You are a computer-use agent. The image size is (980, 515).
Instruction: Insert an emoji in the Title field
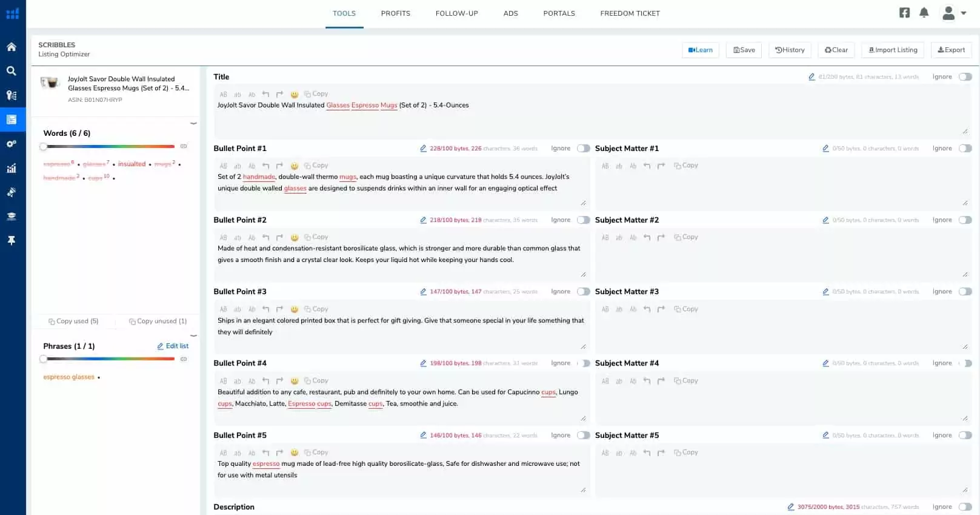coord(295,95)
